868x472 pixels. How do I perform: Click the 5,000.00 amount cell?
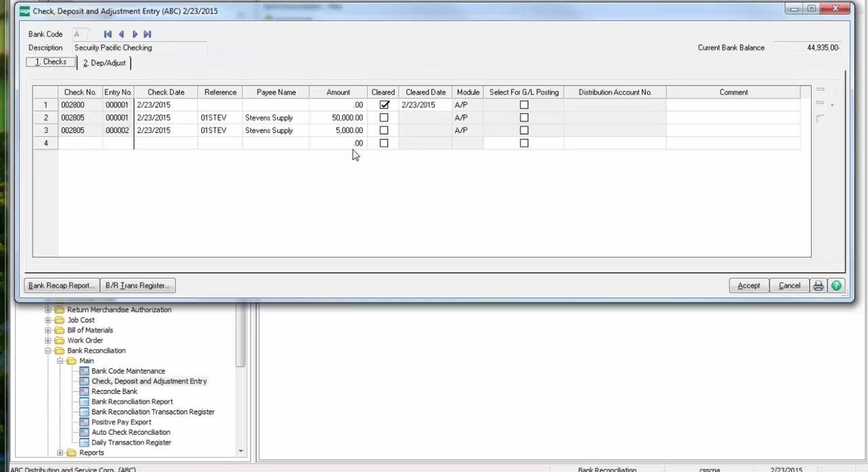338,130
